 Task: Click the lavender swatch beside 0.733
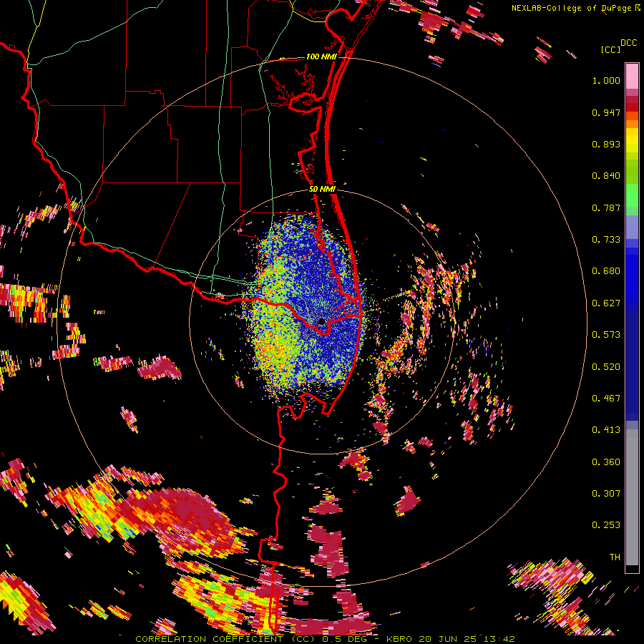632,232
